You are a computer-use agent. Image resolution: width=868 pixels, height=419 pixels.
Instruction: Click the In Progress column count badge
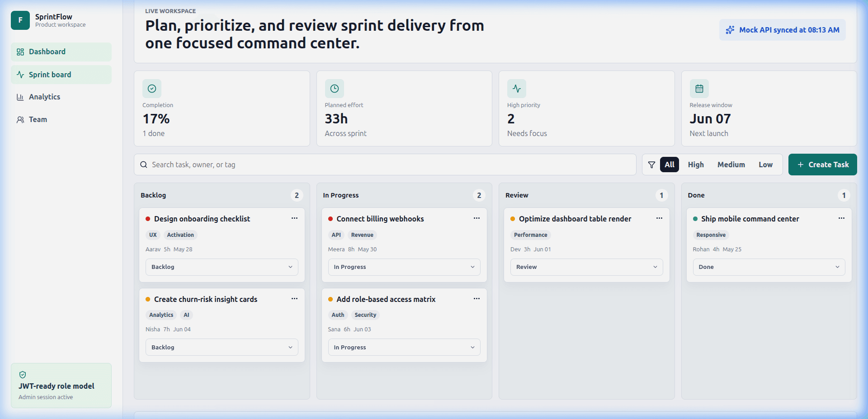click(x=479, y=195)
